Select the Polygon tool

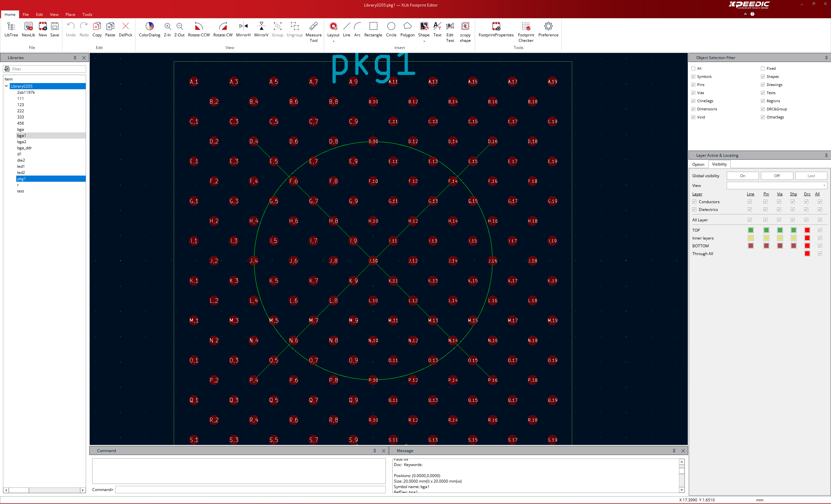click(408, 29)
